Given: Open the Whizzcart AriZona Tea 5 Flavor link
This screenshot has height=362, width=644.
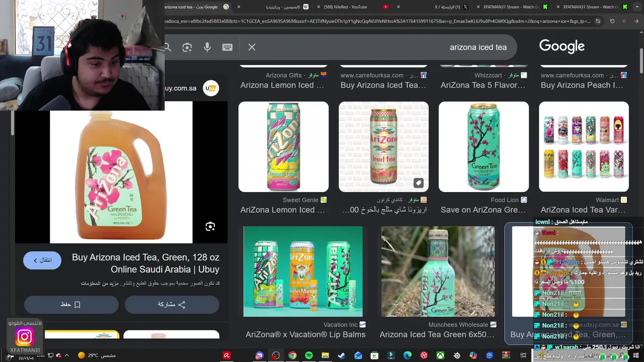Looking at the screenshot, I should pyautogui.click(x=483, y=85).
